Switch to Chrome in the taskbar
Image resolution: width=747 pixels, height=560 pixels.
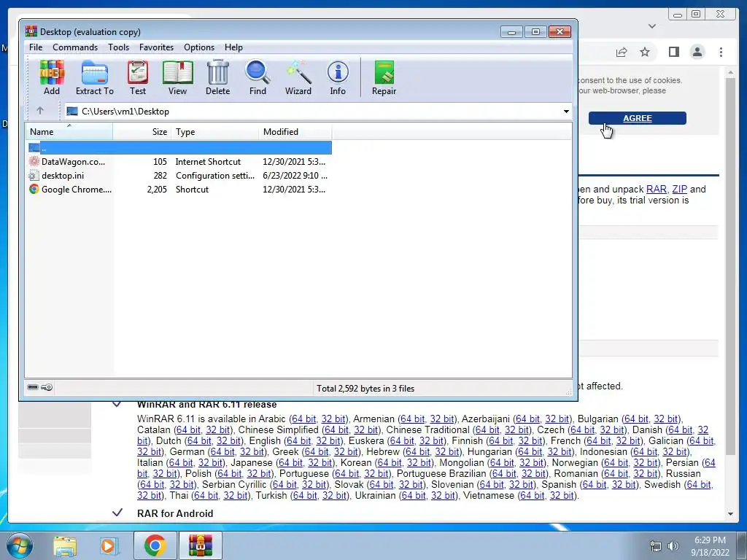[x=155, y=545]
